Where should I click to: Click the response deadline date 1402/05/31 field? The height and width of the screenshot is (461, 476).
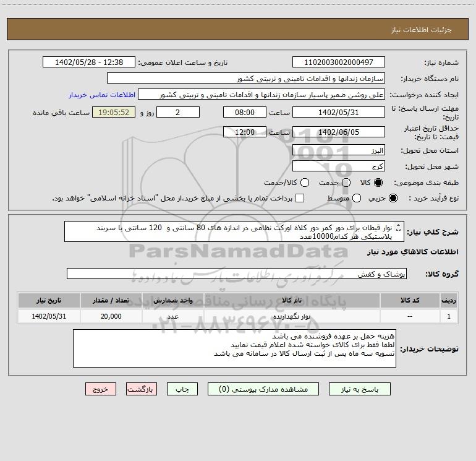pos(339,112)
